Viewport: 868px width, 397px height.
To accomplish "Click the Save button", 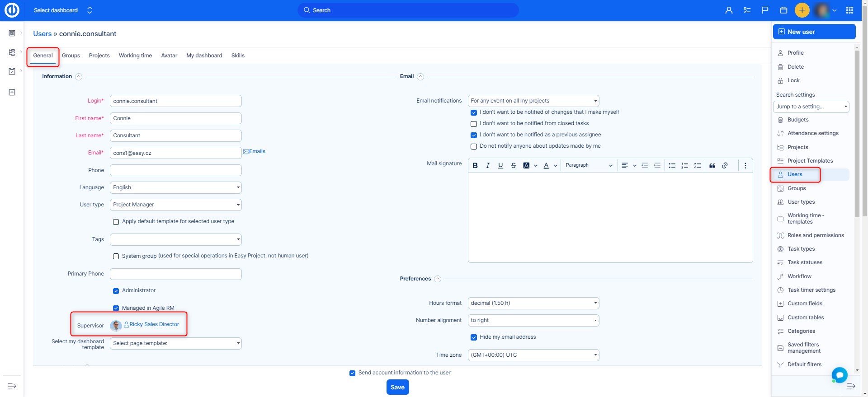I will click(x=397, y=387).
